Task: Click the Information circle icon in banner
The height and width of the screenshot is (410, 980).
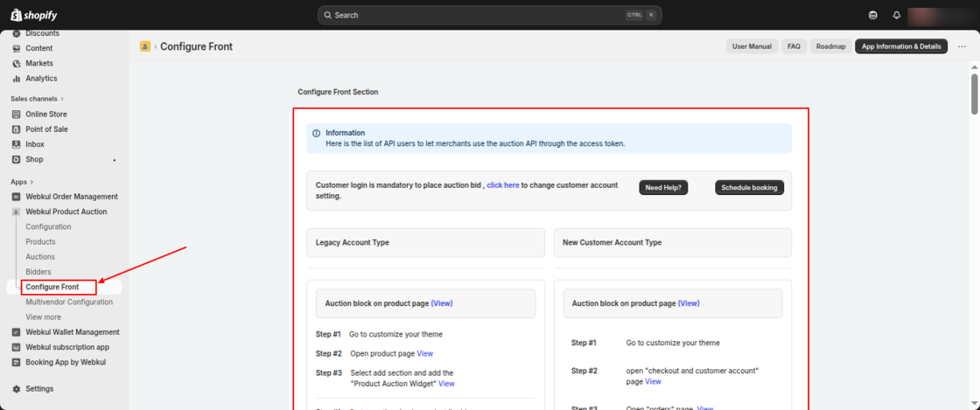Action: point(316,133)
